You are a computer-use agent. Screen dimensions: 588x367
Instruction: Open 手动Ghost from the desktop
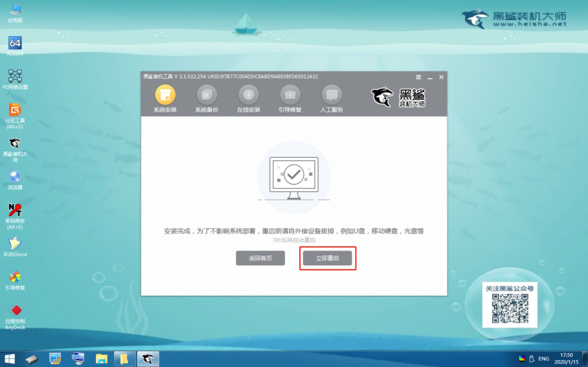pos(15,245)
